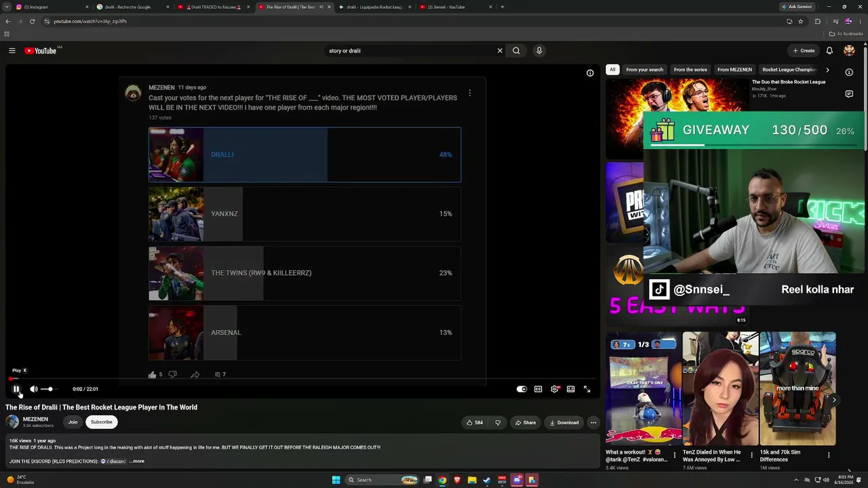Switch to theater mode
The height and width of the screenshot is (488, 868).
571,389
